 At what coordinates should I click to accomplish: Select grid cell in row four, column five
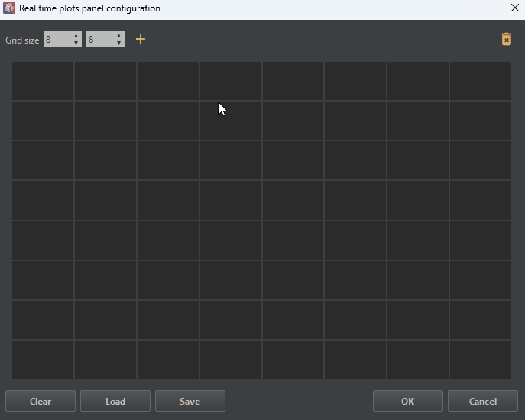293,200
